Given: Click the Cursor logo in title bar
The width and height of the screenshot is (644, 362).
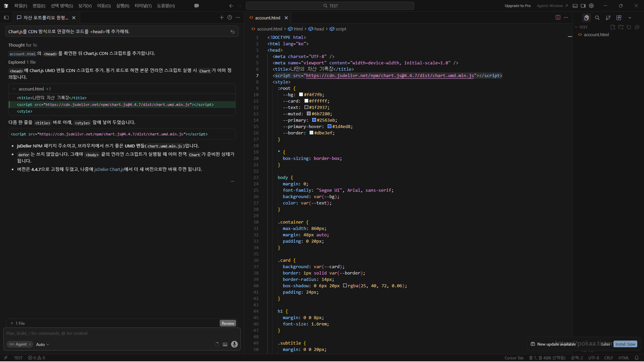Looking at the screenshot, I should (x=6, y=6).
